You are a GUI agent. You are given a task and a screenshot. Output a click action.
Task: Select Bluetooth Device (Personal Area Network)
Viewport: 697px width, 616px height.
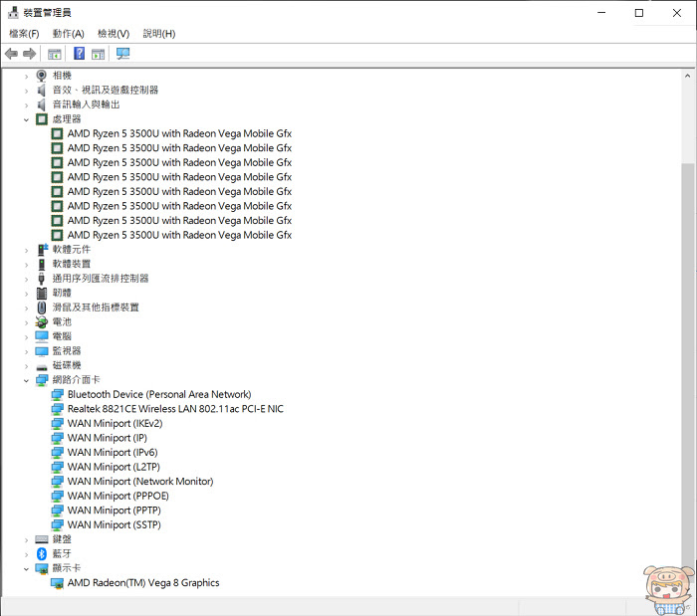(159, 394)
